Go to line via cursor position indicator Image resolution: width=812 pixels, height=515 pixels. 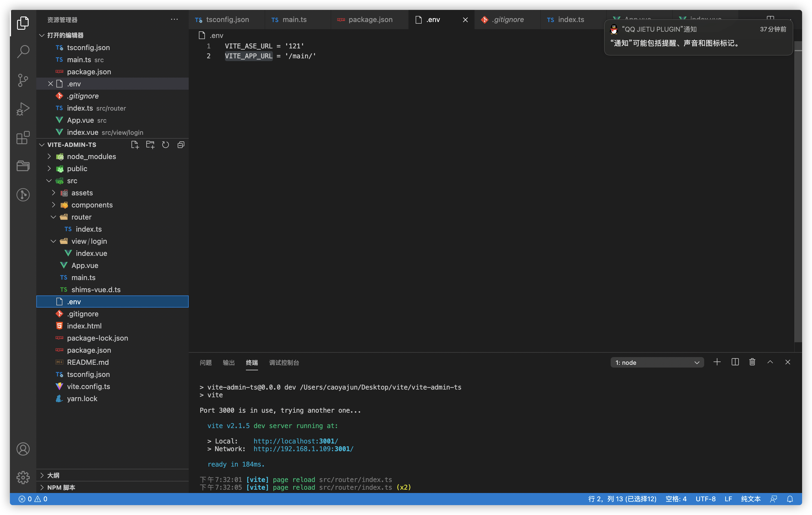(x=622, y=499)
